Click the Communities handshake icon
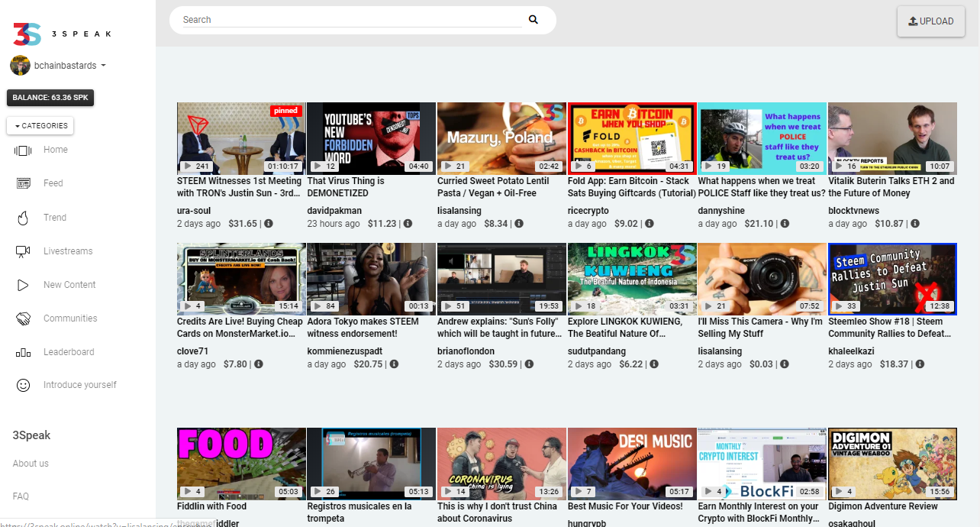980x527 pixels. 23,318
